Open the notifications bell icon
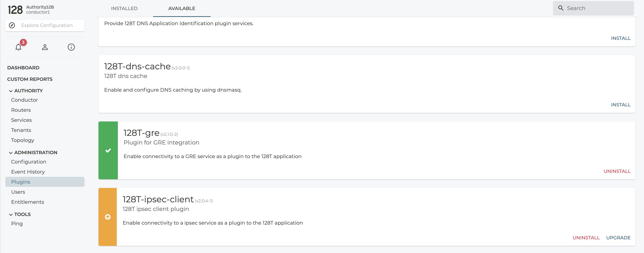Viewport: 644px width, 253px height. pos(18,47)
